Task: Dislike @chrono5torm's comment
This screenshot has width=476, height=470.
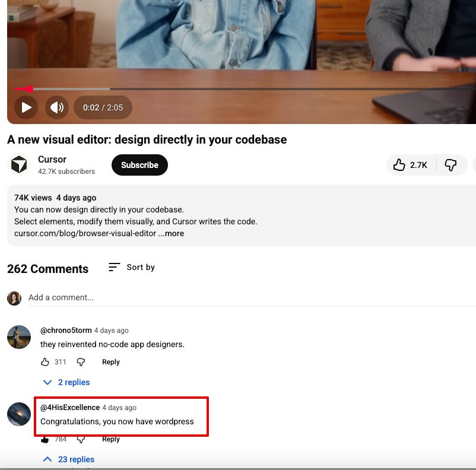Action: point(81,362)
